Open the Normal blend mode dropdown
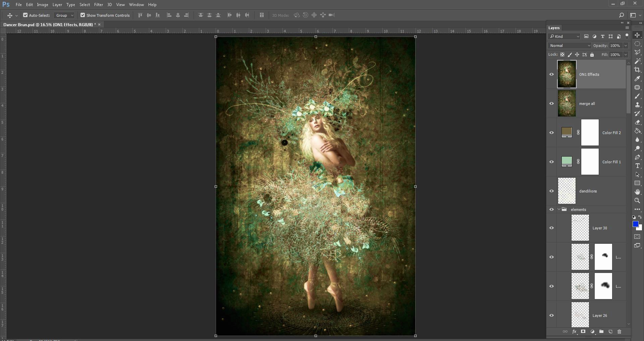 (x=569, y=46)
